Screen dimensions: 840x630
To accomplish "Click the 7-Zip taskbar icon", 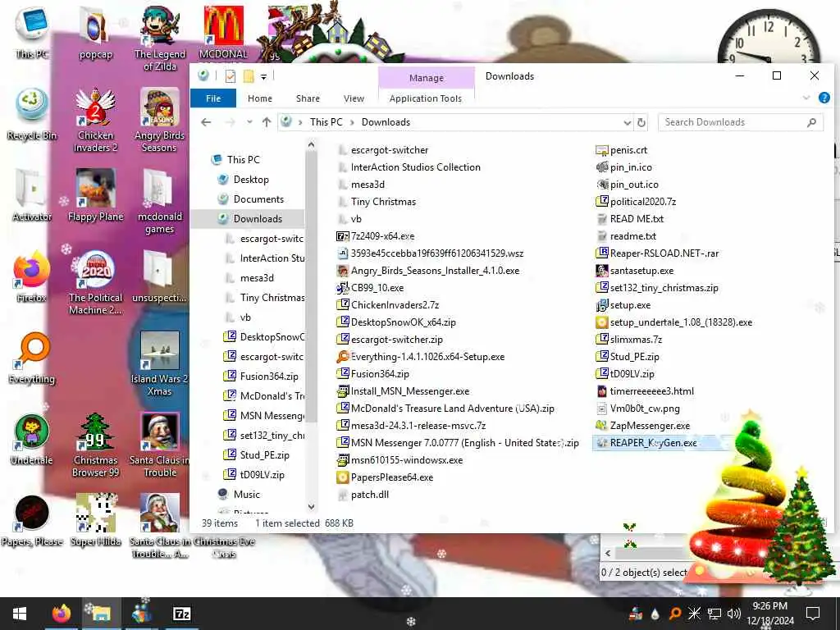I will [182, 614].
